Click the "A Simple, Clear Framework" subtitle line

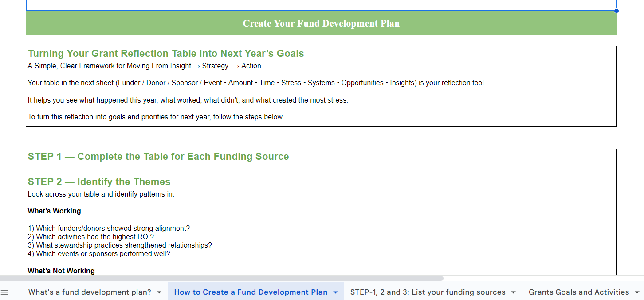(x=144, y=66)
